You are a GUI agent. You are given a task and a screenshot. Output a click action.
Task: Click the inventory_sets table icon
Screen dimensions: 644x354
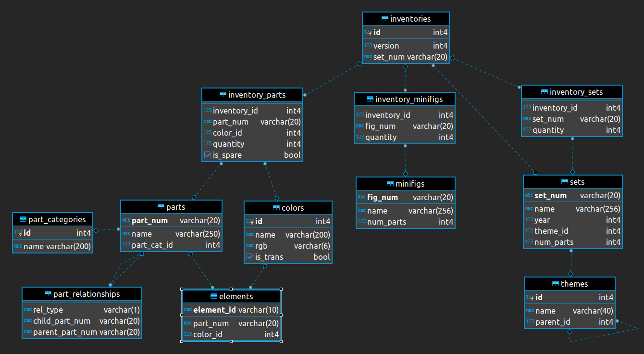[x=544, y=92]
